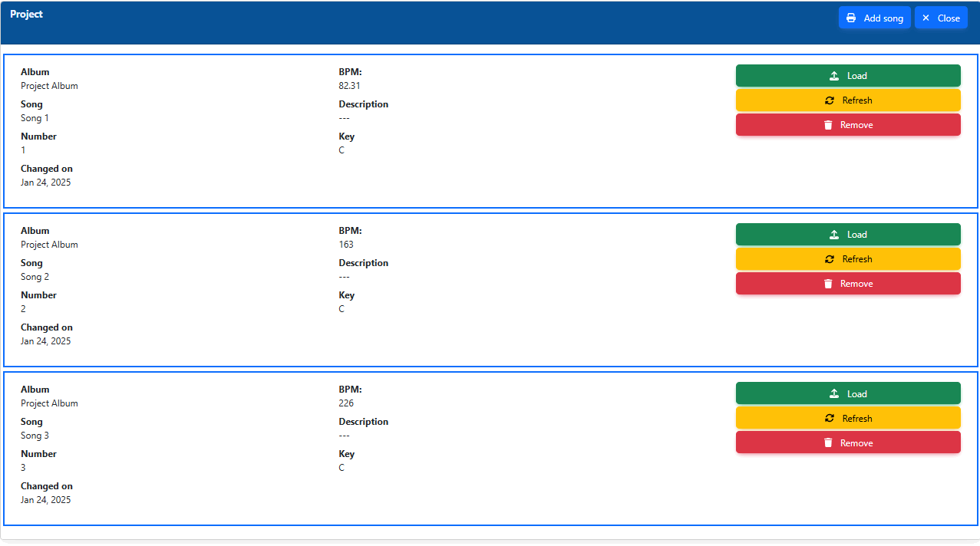Click the trash icon for Song 1
Viewport: 980px width, 546px height.
tap(828, 125)
